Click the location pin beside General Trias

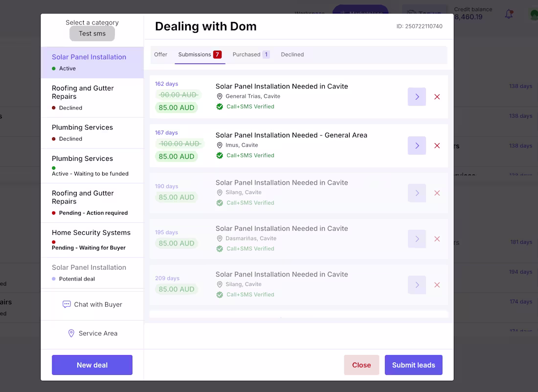(x=220, y=96)
